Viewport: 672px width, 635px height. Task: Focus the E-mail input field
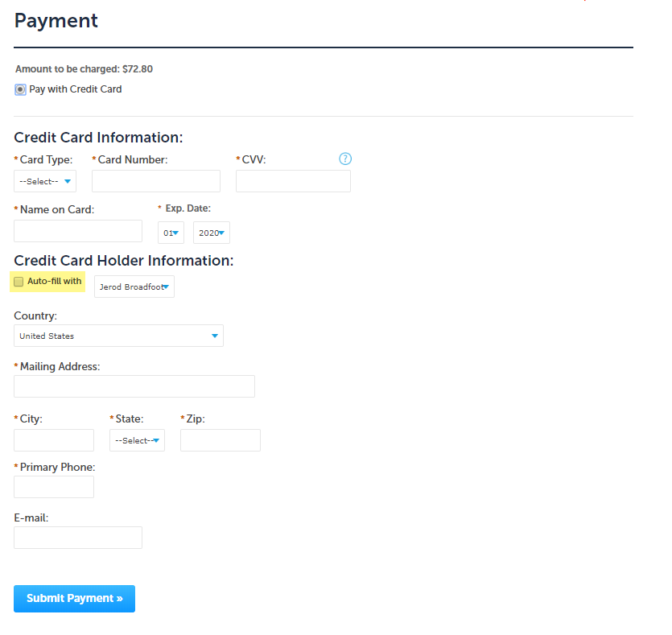click(x=78, y=538)
